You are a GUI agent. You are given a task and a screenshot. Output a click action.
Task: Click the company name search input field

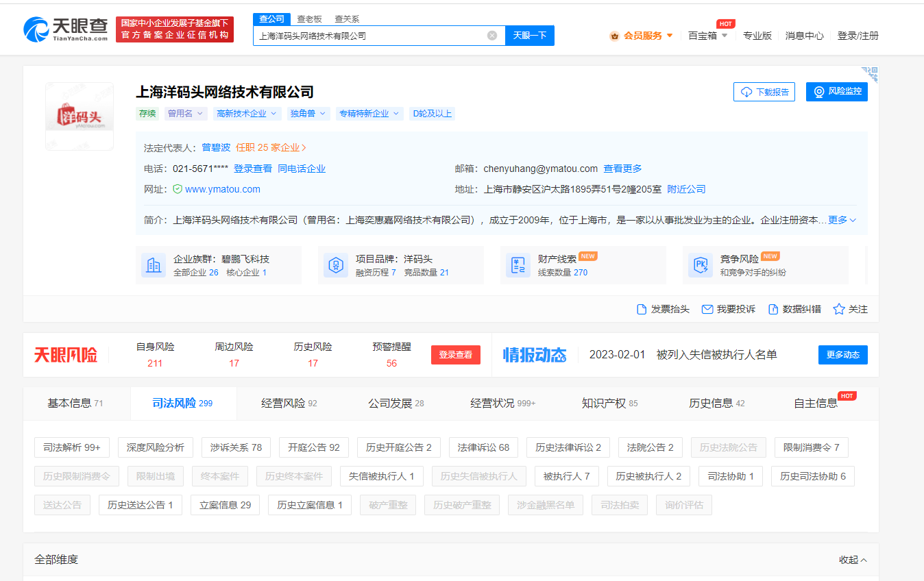pos(370,36)
